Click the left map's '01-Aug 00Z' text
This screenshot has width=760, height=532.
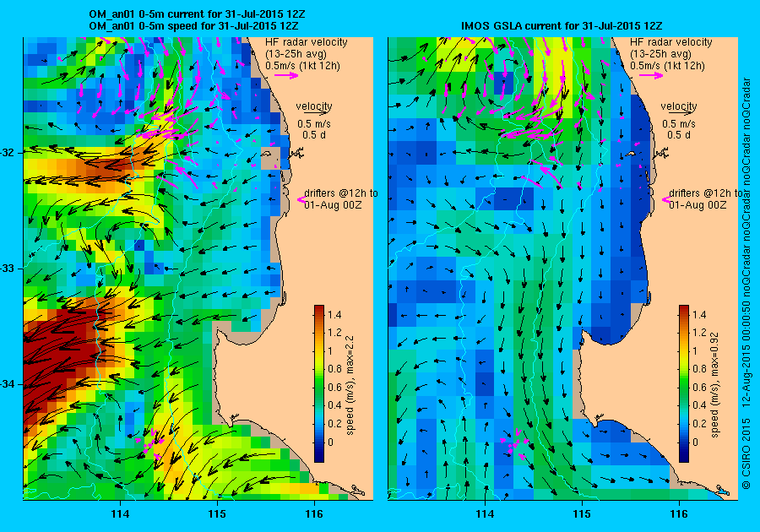pyautogui.click(x=333, y=205)
